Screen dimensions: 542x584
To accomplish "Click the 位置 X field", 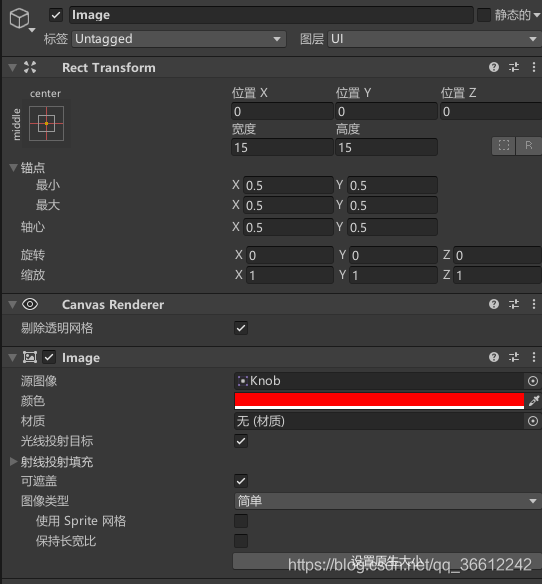I will click(282, 111).
